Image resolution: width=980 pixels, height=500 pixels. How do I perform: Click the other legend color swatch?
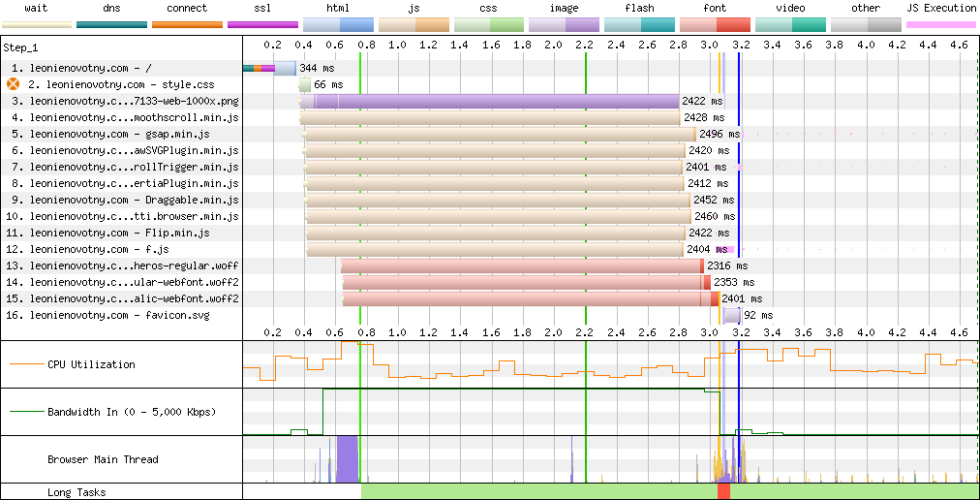click(x=867, y=24)
